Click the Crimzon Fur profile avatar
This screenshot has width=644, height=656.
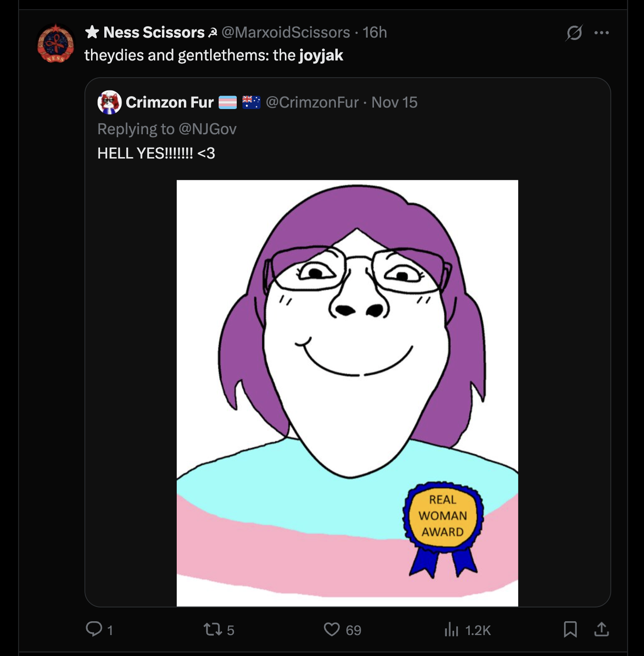coord(110,102)
